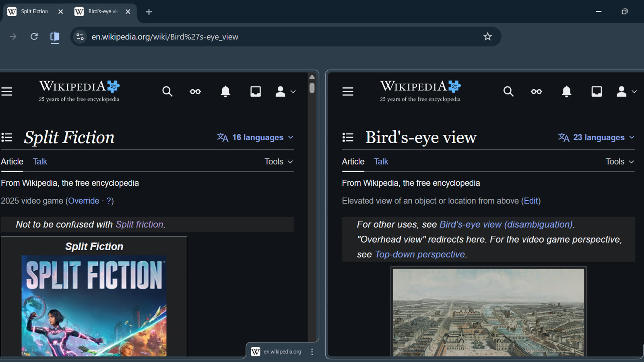Image resolution: width=644 pixels, height=362 pixels.
Task: Open watchlist glasses icon in Split Fiction pane
Action: pyautogui.click(x=195, y=92)
